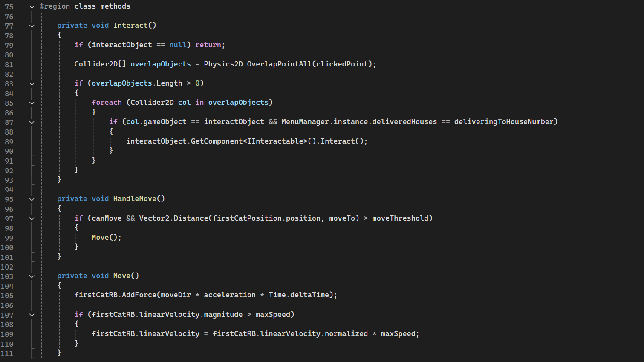Collapse the HandleMove() method fold chevron
644x362 pixels.
(x=32, y=199)
